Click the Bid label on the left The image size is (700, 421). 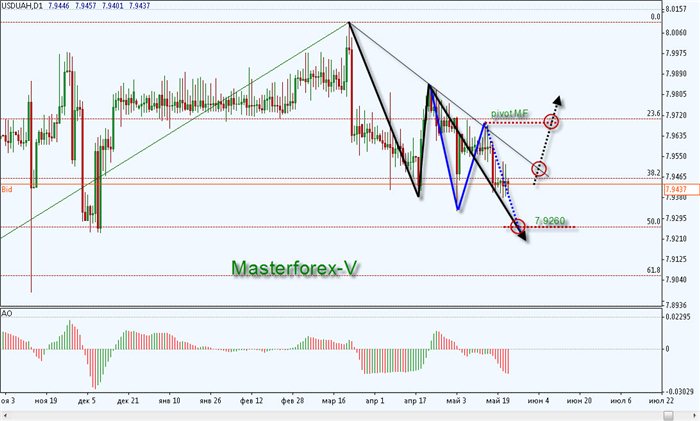click(x=7, y=188)
